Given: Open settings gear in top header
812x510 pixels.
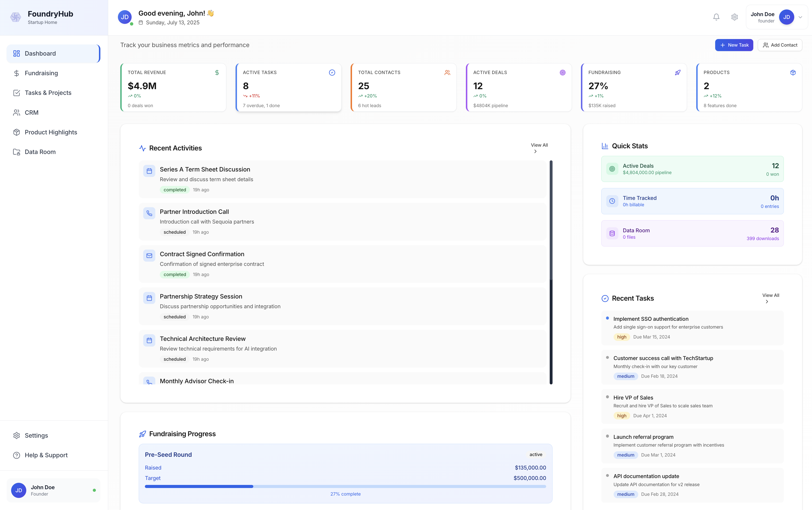Looking at the screenshot, I should point(734,17).
